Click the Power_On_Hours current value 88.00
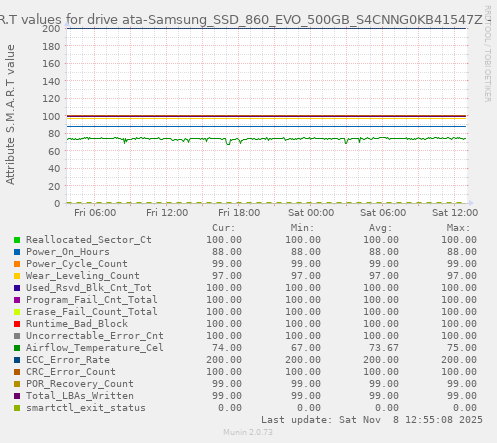 pyautogui.click(x=227, y=252)
